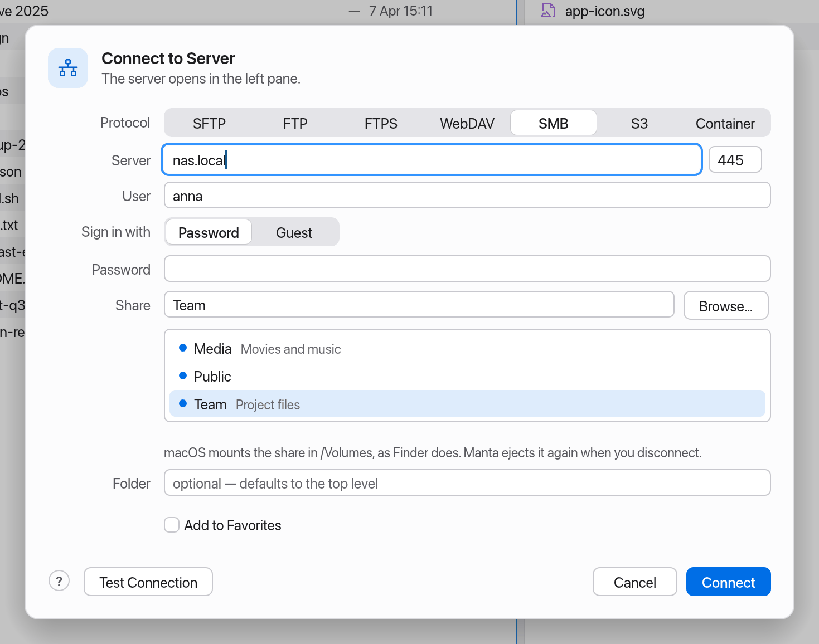Screen dimensions: 819x644
Task: Cancel the Connect to Server dialog
Action: 634,582
